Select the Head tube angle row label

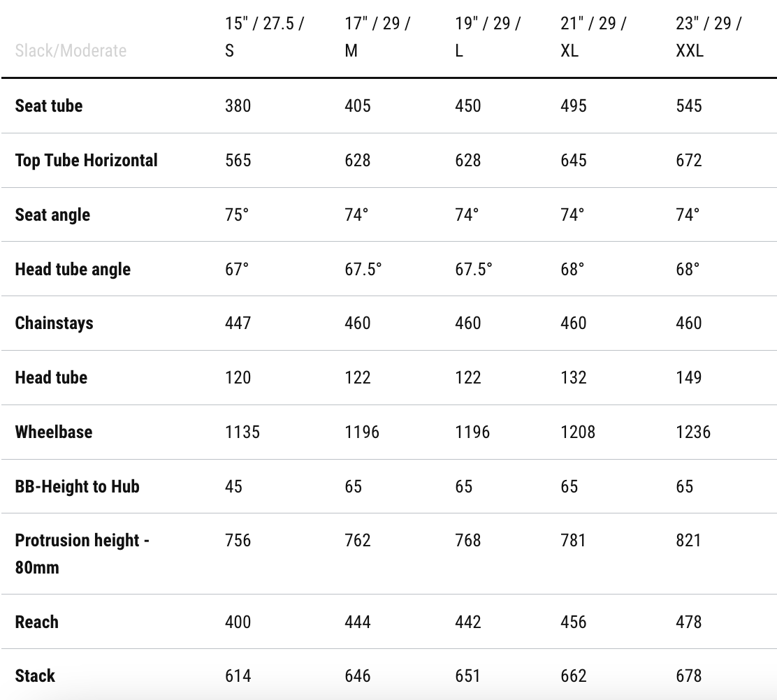coord(73,269)
